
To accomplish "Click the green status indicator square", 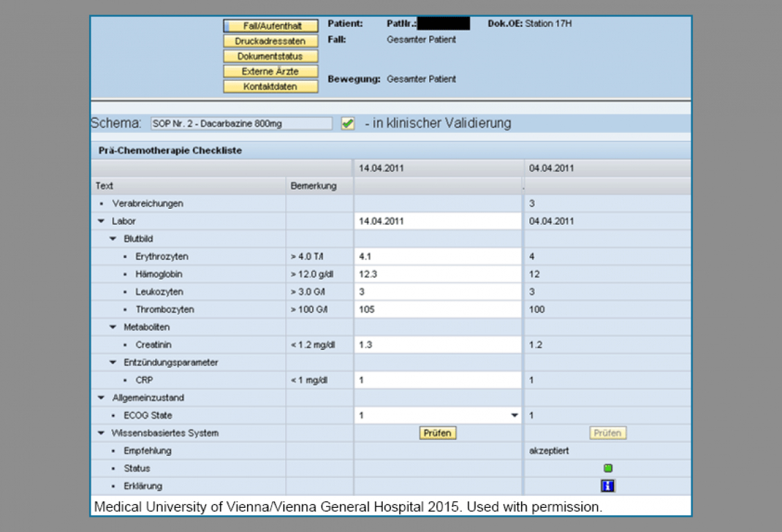I will [x=608, y=468].
